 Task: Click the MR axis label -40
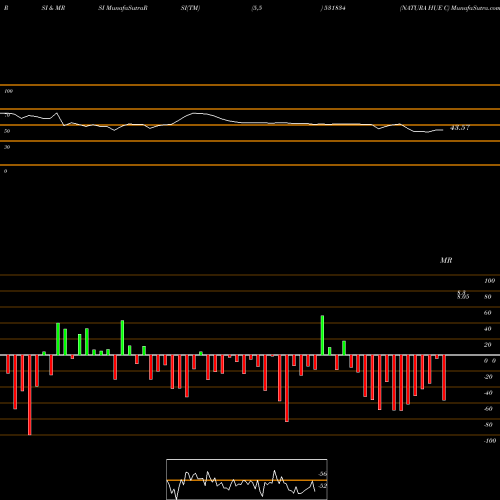488,393
